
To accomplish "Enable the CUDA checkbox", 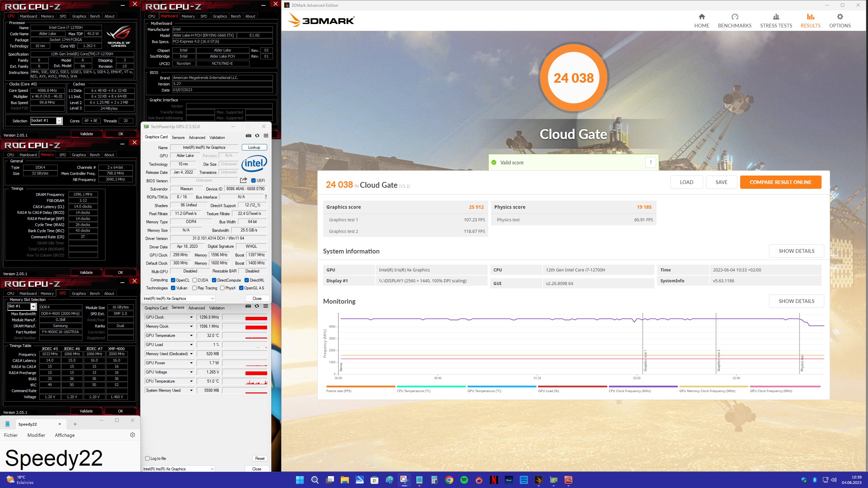I will click(195, 280).
